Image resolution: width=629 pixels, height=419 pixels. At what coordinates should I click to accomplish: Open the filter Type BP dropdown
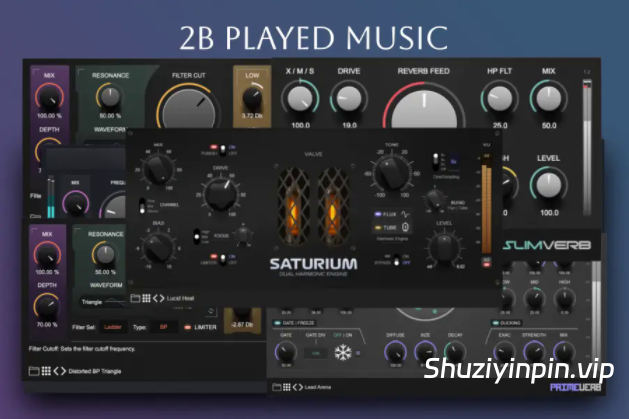click(164, 327)
